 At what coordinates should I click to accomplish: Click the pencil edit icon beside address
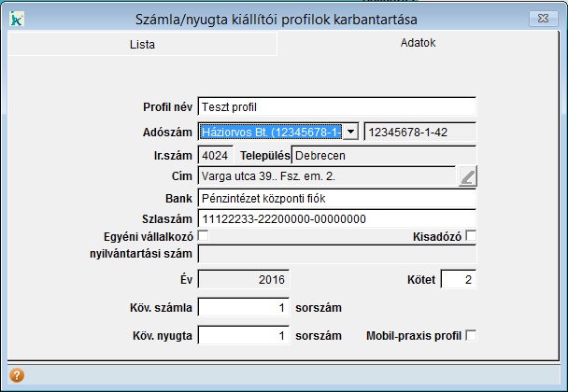(467, 175)
